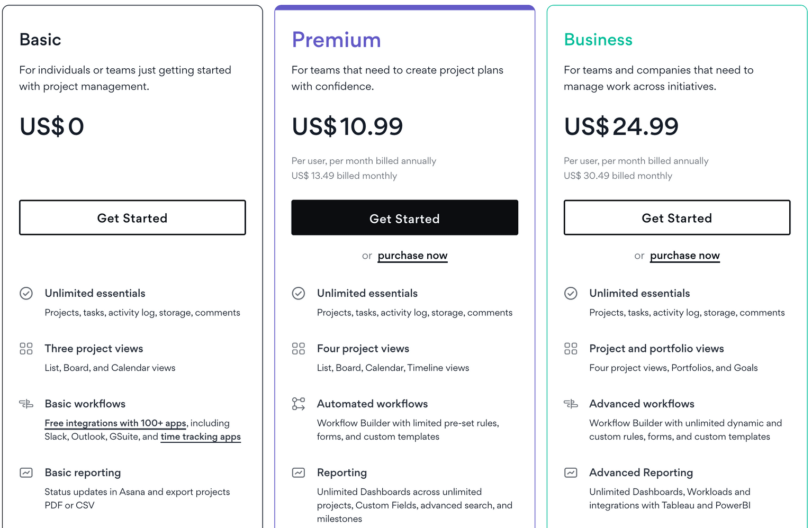Click the Advanced workflows icon in Business column
812x528 pixels.
click(x=571, y=404)
